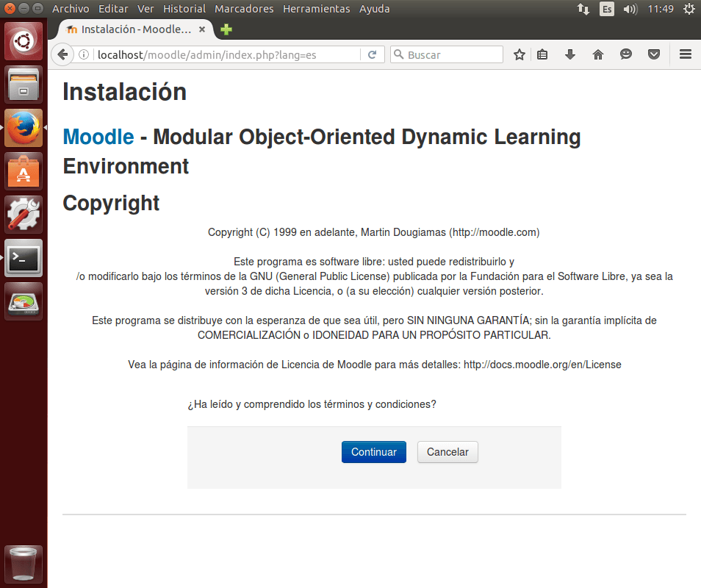Open the sound volume indicator
The height and width of the screenshot is (588, 701).
tap(630, 9)
